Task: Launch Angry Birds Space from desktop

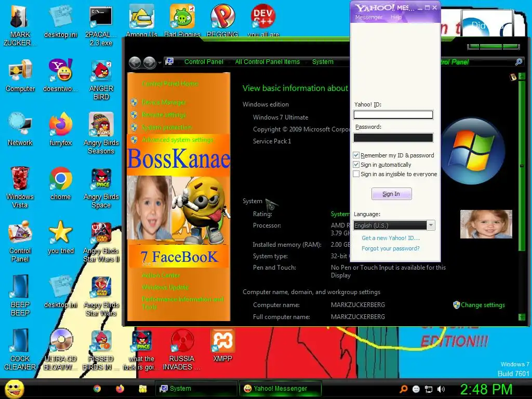Action: (x=101, y=187)
